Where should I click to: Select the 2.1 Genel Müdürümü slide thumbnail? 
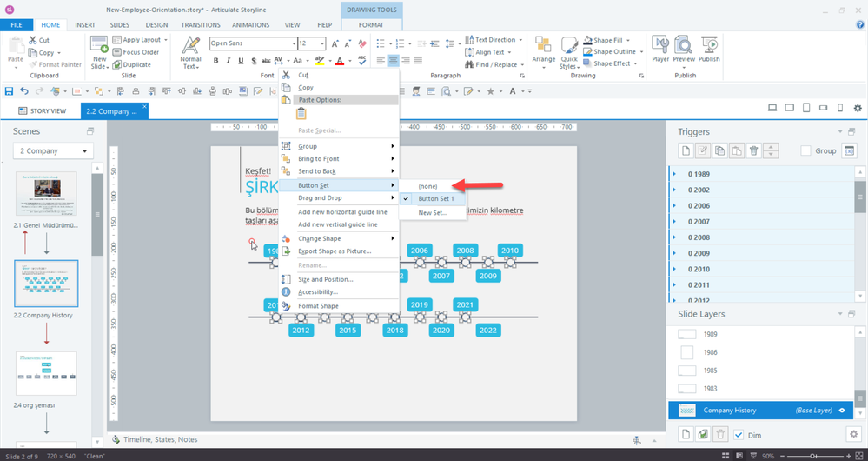tap(47, 193)
